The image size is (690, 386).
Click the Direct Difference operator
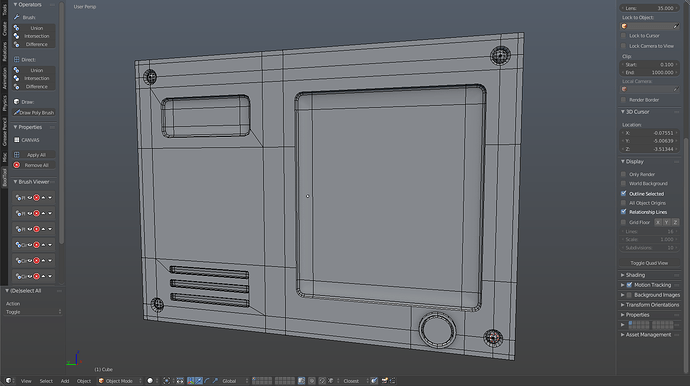point(34,87)
